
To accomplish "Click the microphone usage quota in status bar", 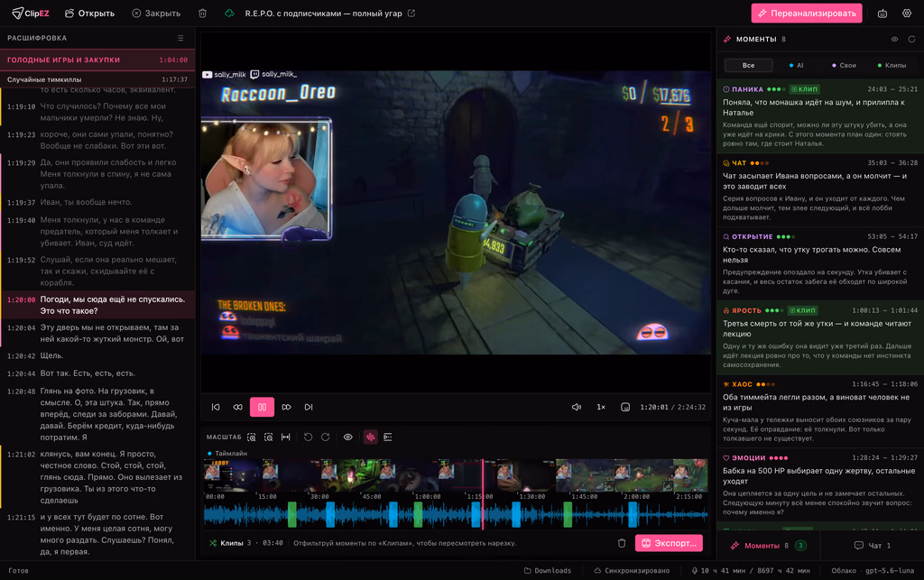I will point(750,571).
